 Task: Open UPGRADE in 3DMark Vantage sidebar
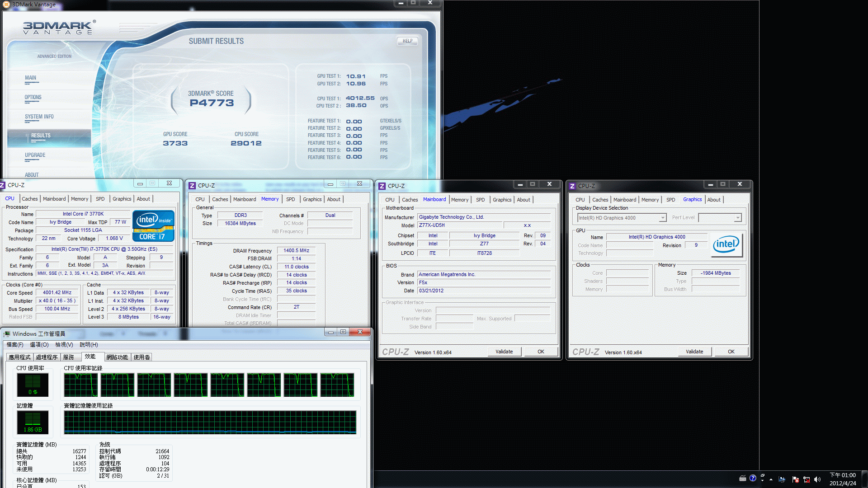coord(35,155)
